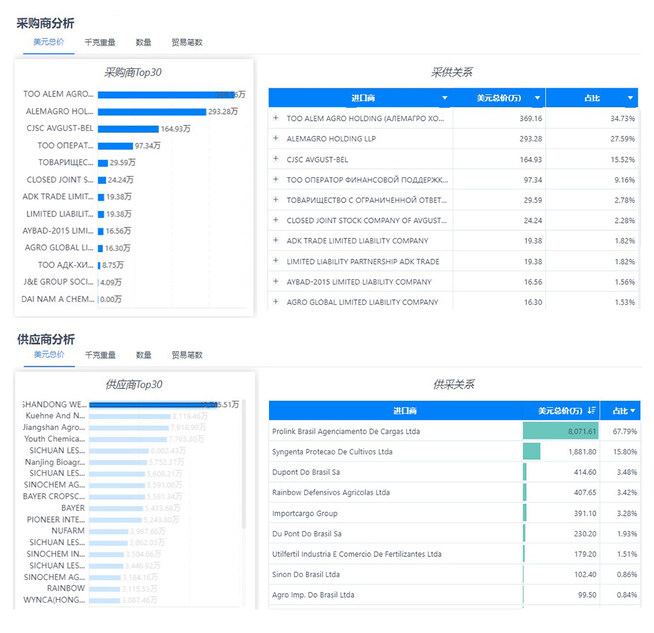The image size is (654, 633).
Task: Select 美元总价 tab under 采购商分析
Action: coord(49,42)
